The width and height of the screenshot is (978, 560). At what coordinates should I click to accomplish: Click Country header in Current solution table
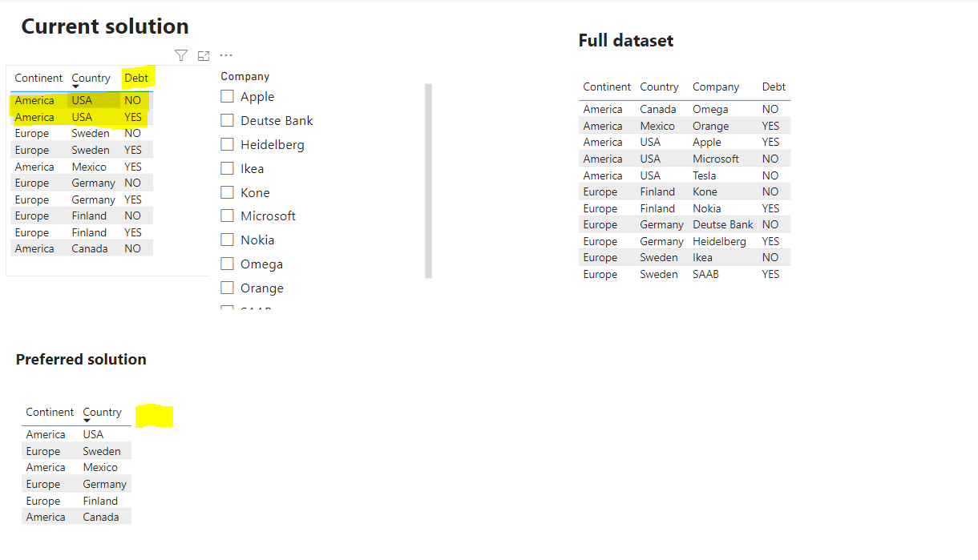pyautogui.click(x=91, y=78)
